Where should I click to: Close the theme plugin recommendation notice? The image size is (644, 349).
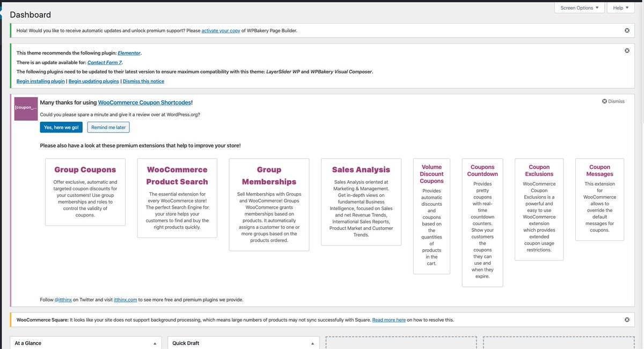tap(627, 50)
